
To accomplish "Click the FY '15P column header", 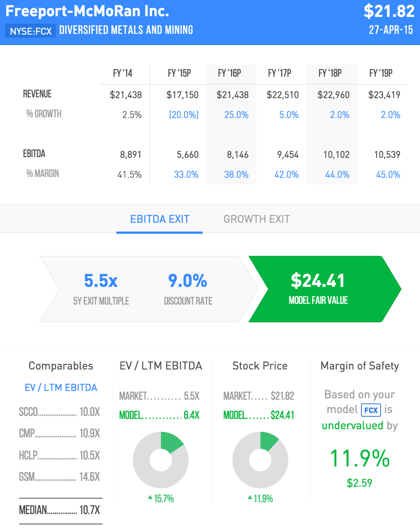I will coord(179,73).
